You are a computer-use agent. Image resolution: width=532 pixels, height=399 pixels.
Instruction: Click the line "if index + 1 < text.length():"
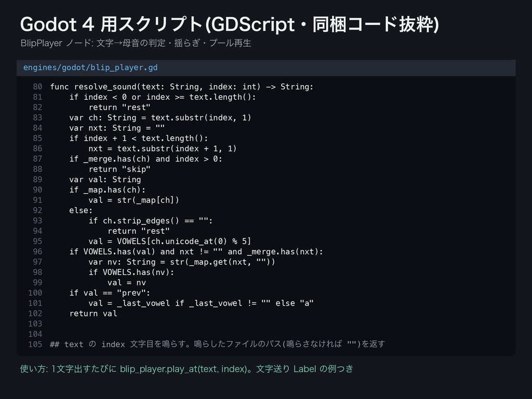[138, 138]
